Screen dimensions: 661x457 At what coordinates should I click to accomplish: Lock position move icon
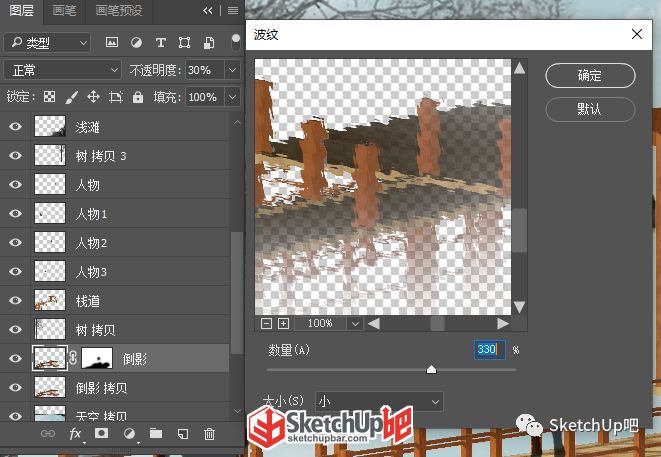pyautogui.click(x=93, y=97)
